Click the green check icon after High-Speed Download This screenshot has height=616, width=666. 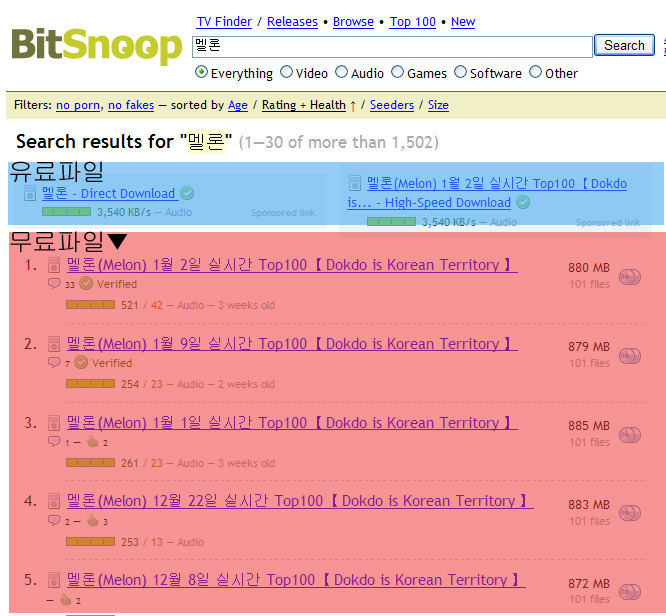click(x=523, y=202)
